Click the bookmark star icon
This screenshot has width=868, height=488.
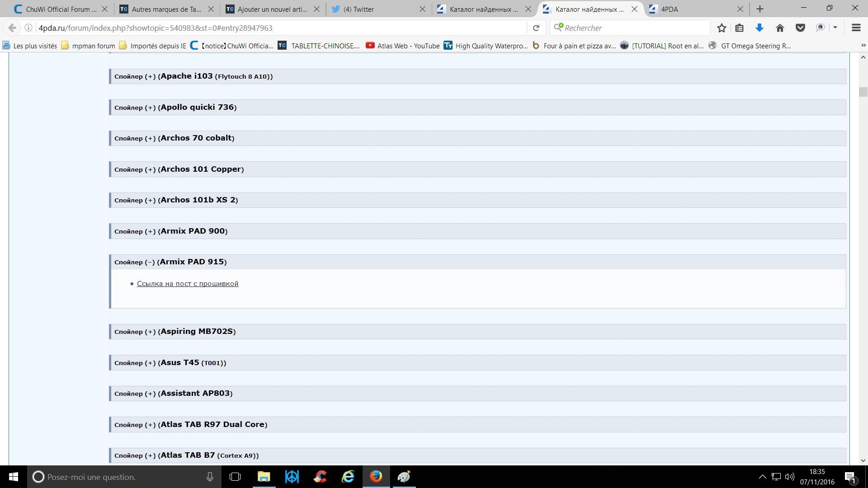722,28
